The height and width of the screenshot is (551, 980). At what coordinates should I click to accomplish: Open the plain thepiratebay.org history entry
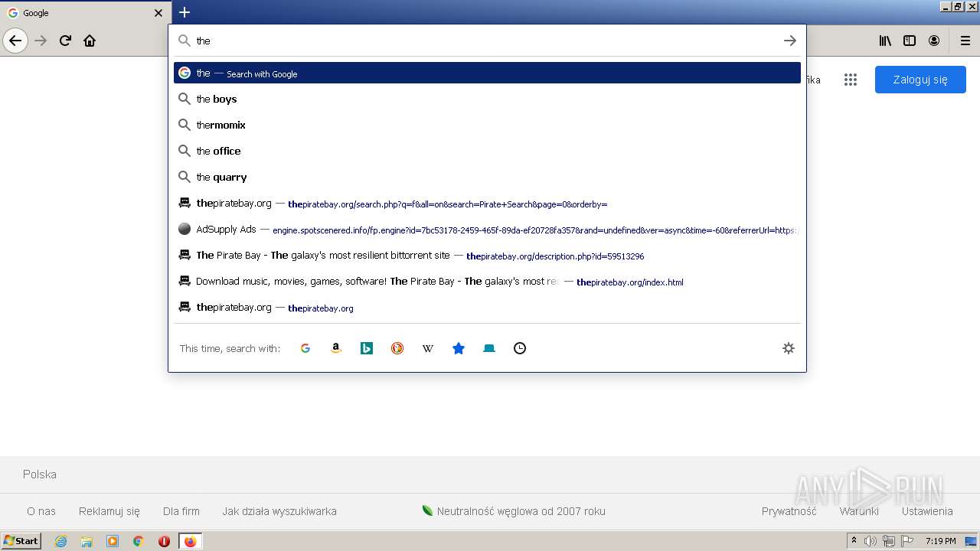pos(487,308)
